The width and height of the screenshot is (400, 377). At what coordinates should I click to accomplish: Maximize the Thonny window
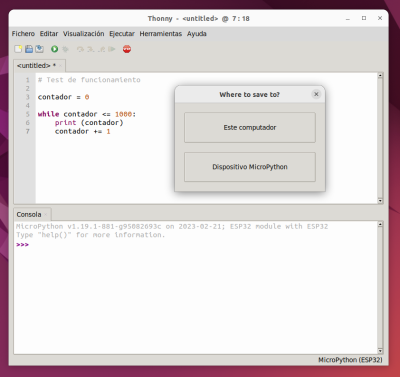(364, 18)
